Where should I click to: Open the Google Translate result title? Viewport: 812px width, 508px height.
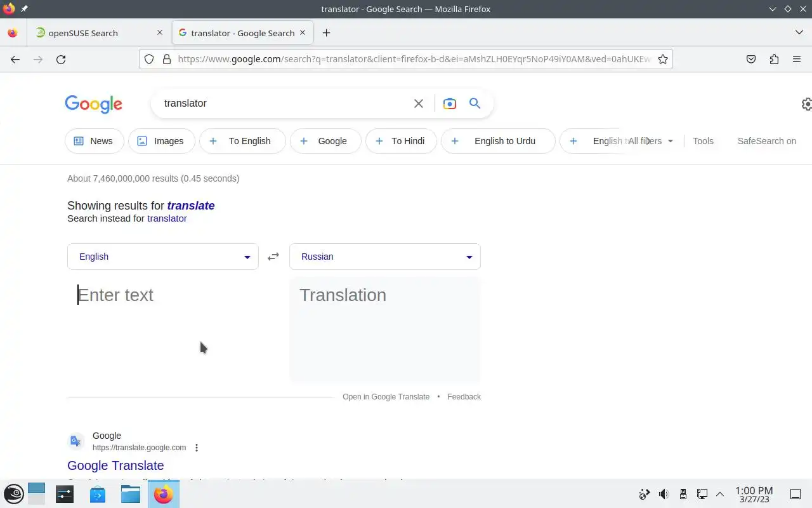[115, 465]
